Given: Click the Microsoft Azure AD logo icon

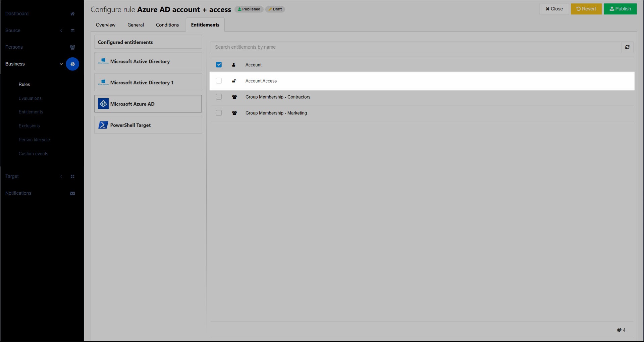Looking at the screenshot, I should click(103, 104).
